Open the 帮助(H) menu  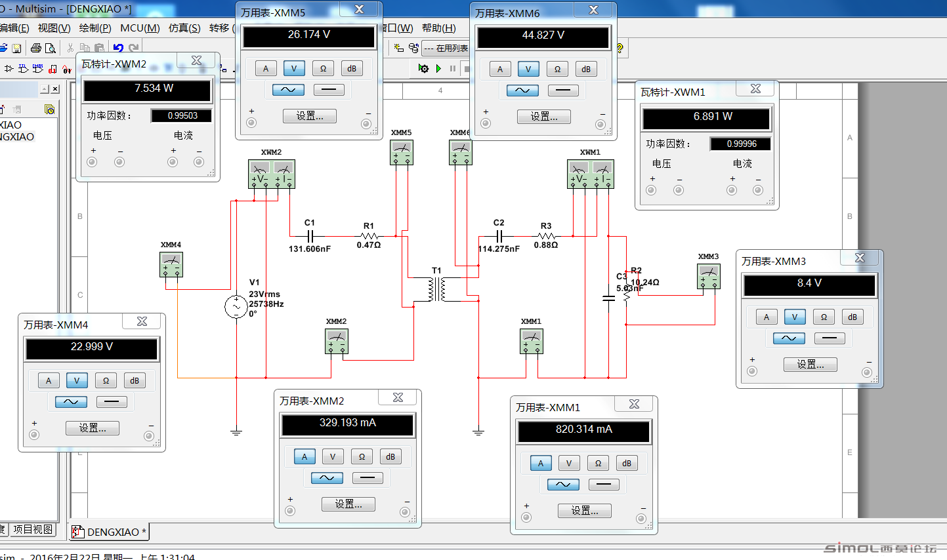click(x=439, y=28)
